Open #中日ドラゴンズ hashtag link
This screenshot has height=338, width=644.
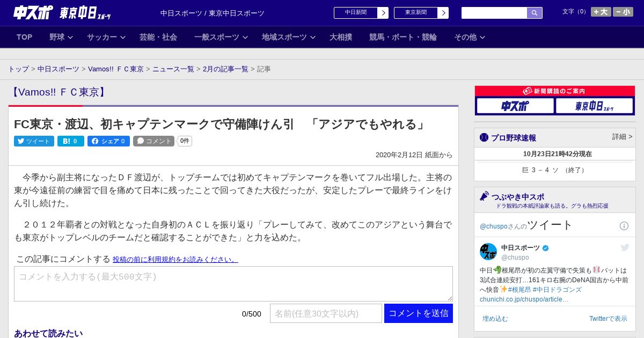(x=557, y=290)
